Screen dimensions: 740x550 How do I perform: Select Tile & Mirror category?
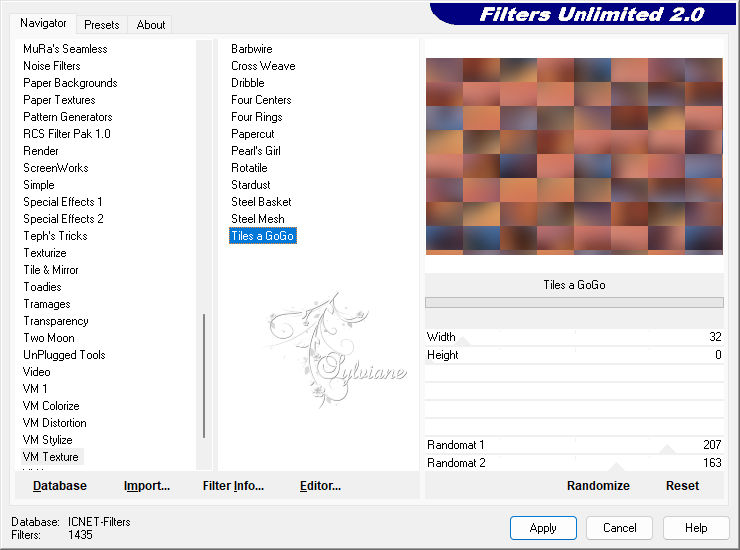tap(51, 270)
